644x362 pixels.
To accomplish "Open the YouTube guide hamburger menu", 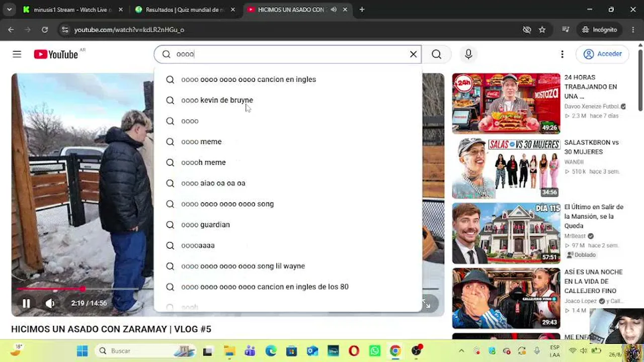I will (x=17, y=54).
